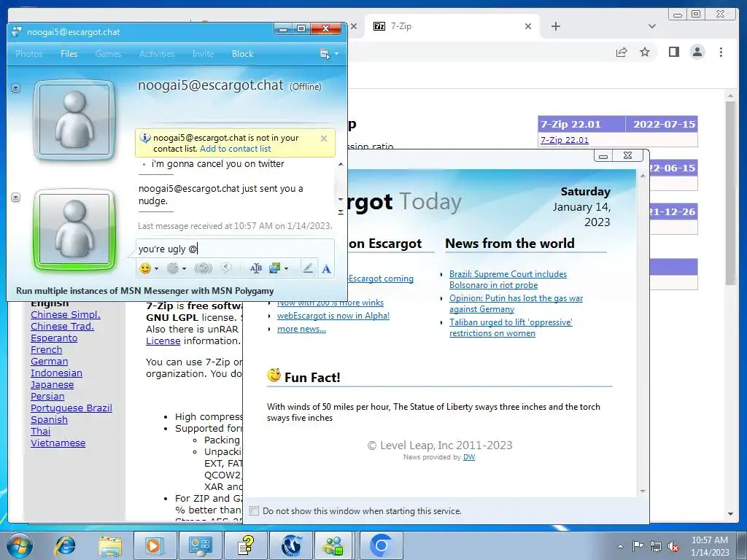This screenshot has width=747, height=560.
Task: Click the DW news provider link
Action: 469,457
